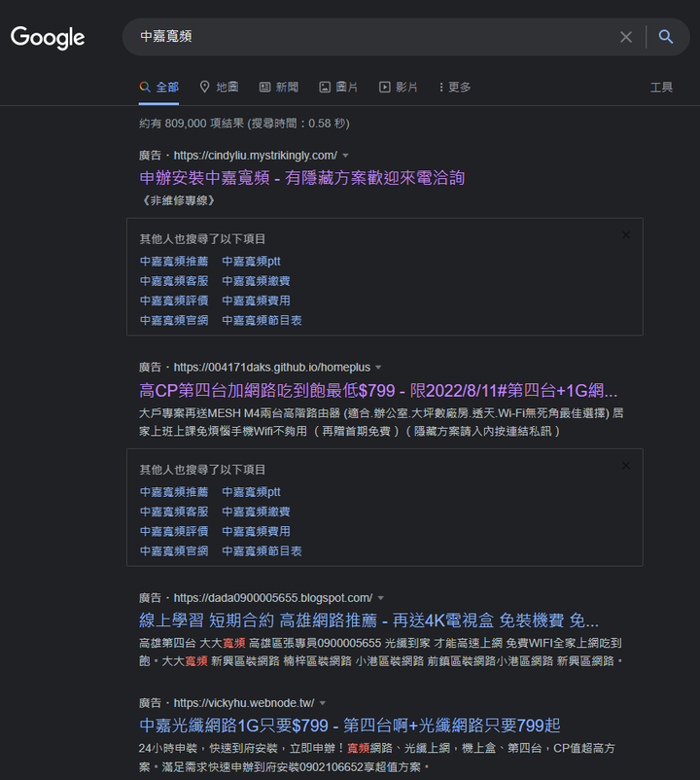Screen dimensions: 700x780
Task: Click 中嘉寬頻官網 in first suggestion box
Action: coord(174,320)
